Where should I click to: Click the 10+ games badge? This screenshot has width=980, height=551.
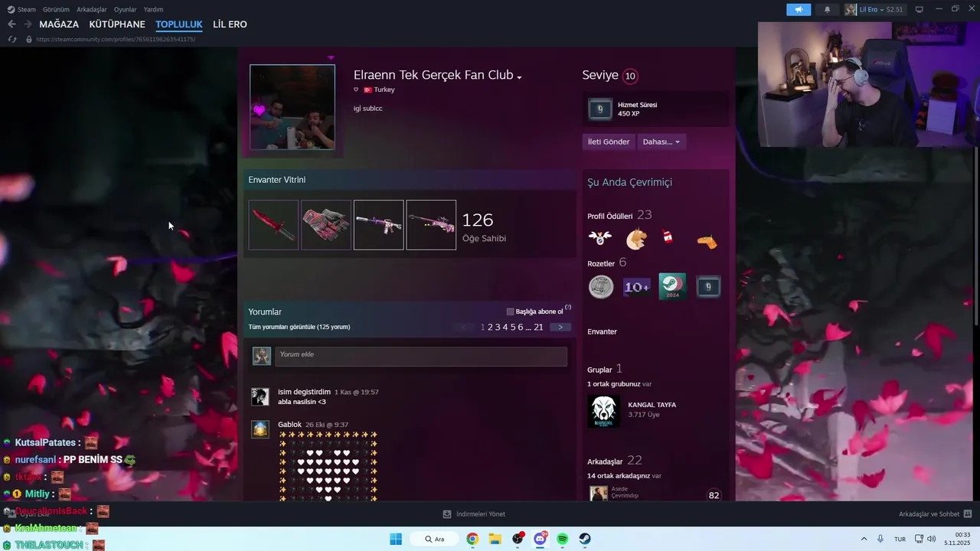click(x=637, y=287)
